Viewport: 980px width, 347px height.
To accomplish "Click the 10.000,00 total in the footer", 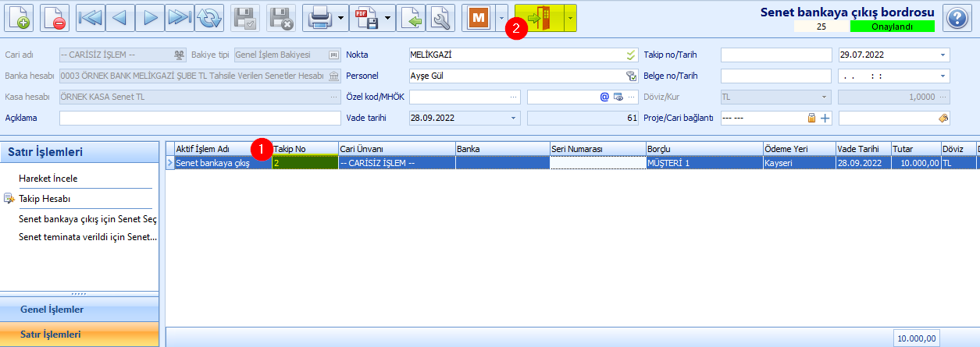I will coord(917,338).
